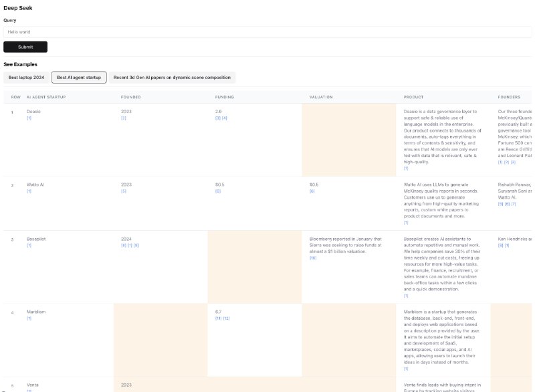This screenshot has width=535, height=392.
Task: Click the empty Basepilot funding cell
Action: point(255,267)
